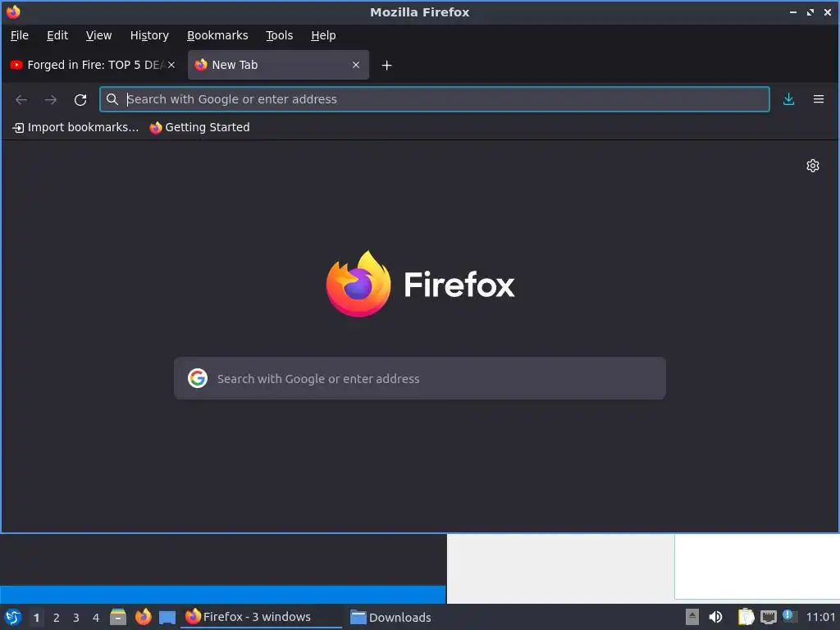Click Import bookmarks in bookmarks toolbar
The width and height of the screenshot is (840, 630).
[75, 127]
